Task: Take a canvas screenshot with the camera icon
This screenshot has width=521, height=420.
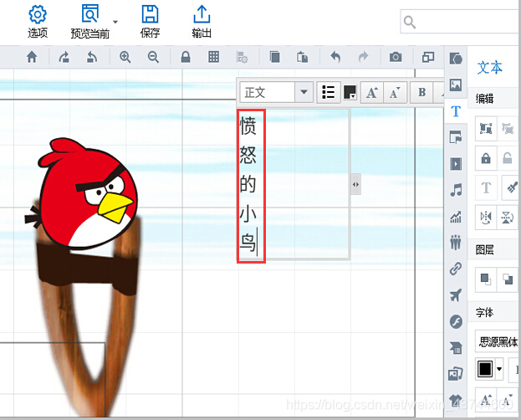Action: point(396,57)
